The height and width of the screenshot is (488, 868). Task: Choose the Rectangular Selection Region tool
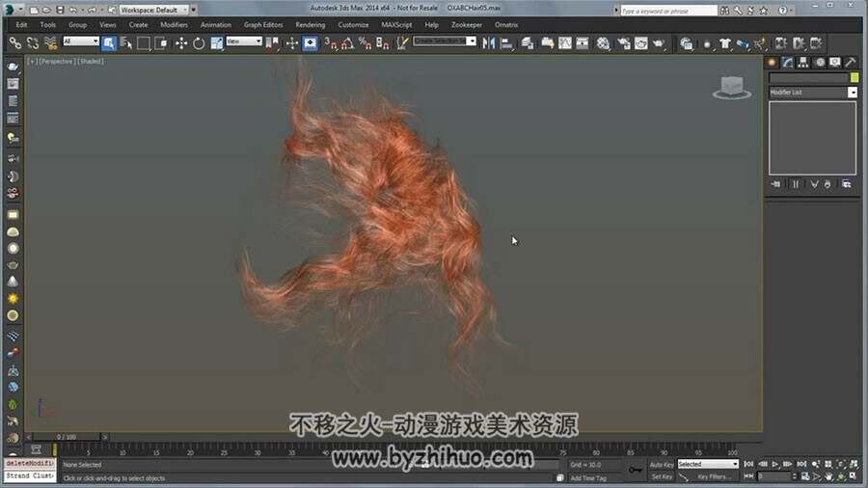(144, 43)
